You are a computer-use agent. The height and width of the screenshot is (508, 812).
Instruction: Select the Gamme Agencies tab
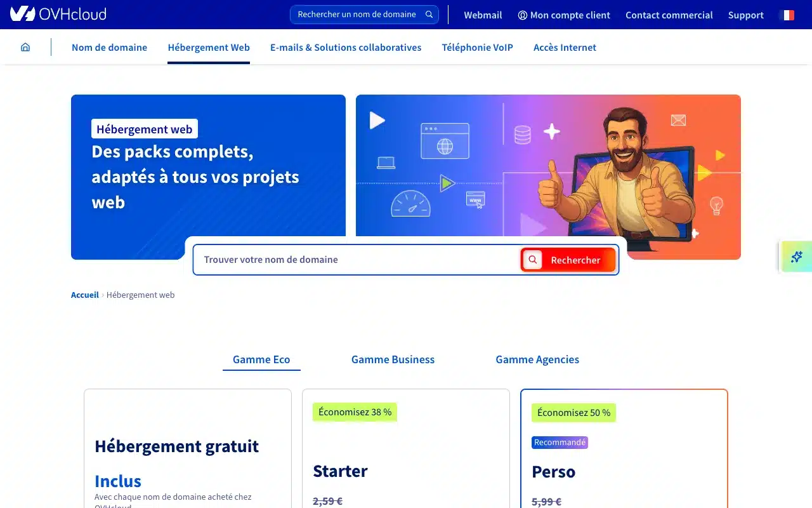click(537, 359)
